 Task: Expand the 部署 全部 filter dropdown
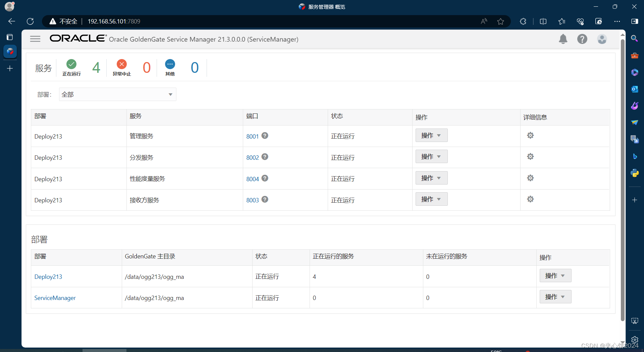coord(118,94)
